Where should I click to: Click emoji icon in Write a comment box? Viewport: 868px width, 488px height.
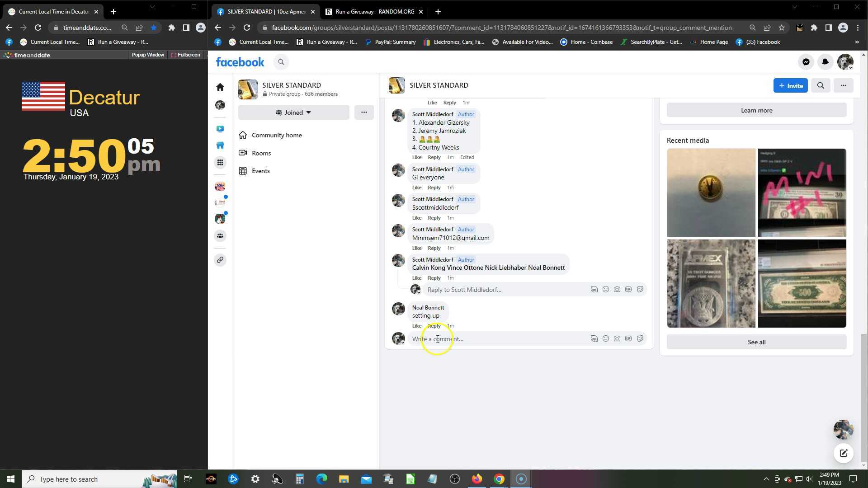coord(606,338)
